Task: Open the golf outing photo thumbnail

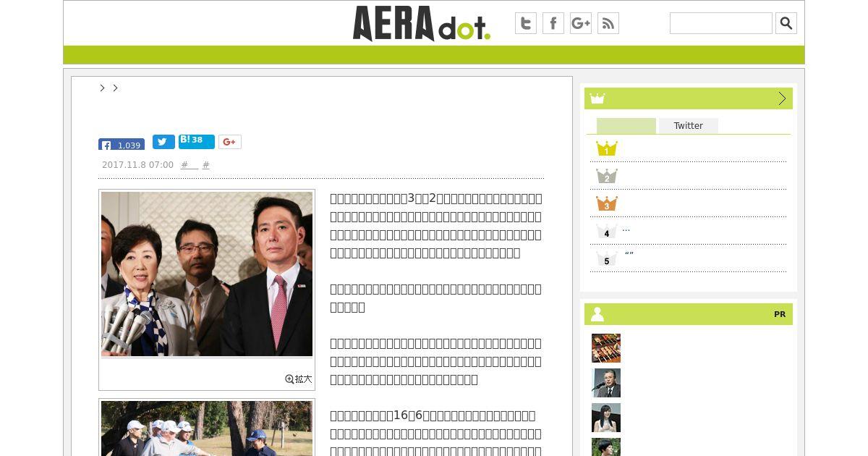Action: 207,428
